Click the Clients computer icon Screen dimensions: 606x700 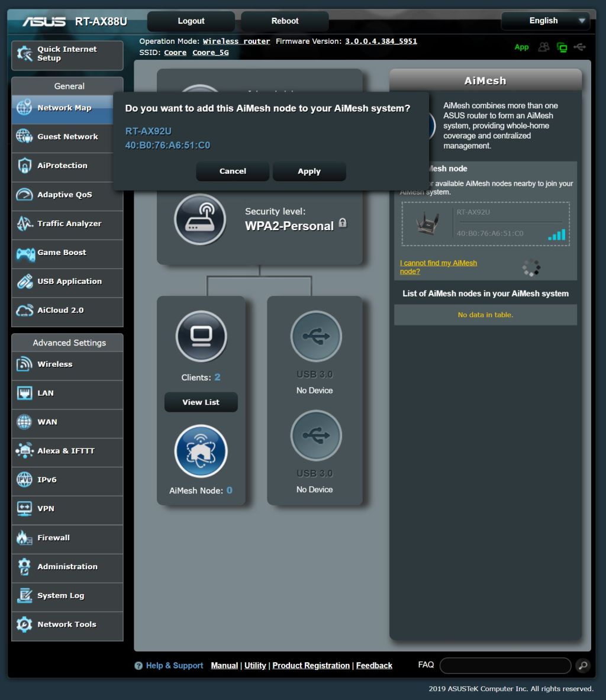coord(201,336)
